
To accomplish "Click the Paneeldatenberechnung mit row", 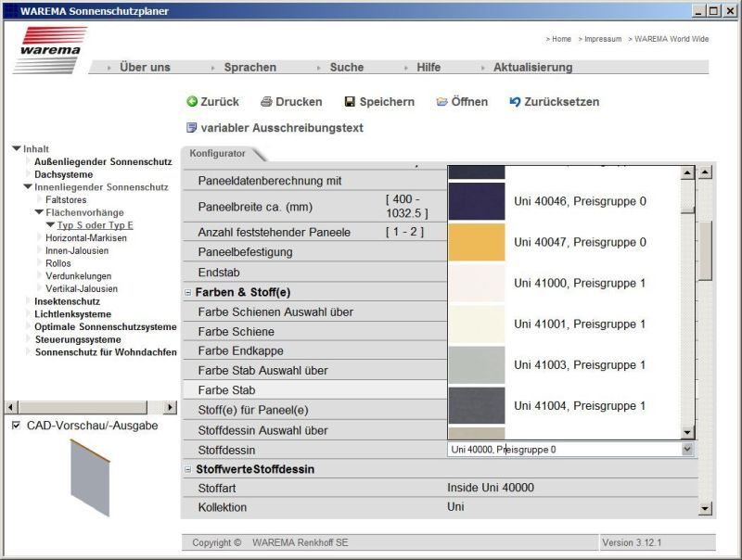I will [x=314, y=180].
